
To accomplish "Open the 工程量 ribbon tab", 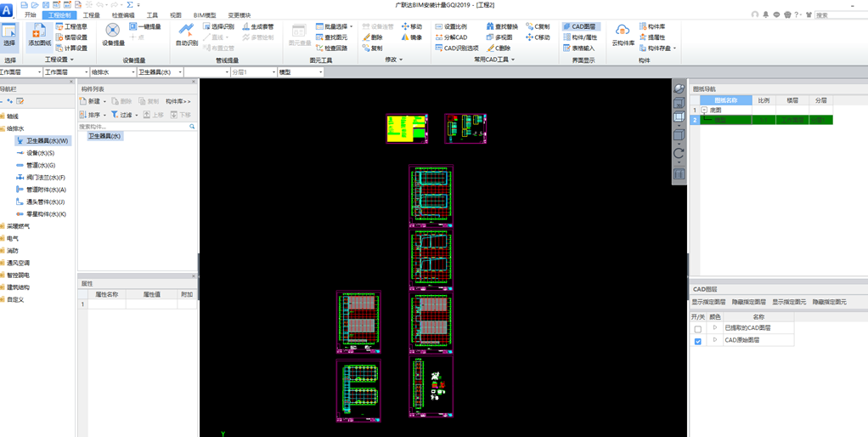I will click(91, 15).
